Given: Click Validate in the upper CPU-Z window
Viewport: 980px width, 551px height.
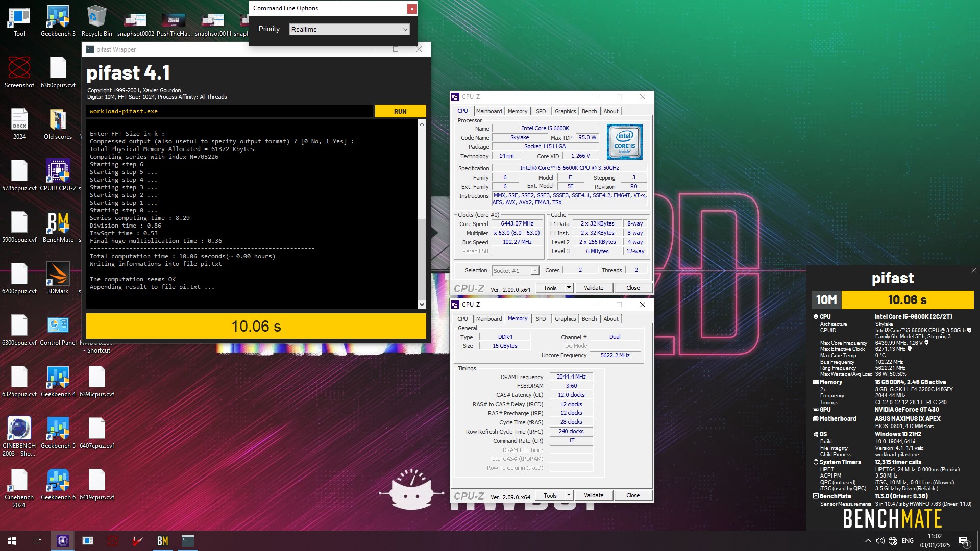Looking at the screenshot, I should point(593,288).
